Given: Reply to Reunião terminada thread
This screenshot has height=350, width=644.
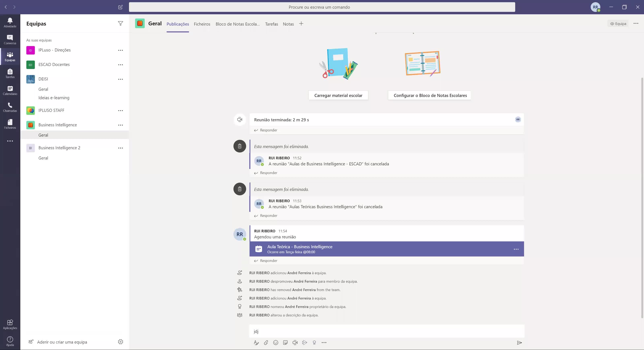Looking at the screenshot, I should pos(266,130).
